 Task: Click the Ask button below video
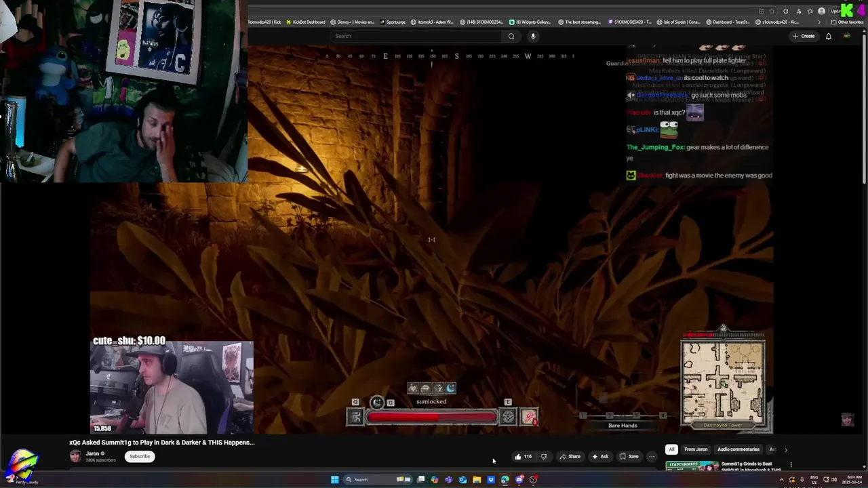[599, 456]
